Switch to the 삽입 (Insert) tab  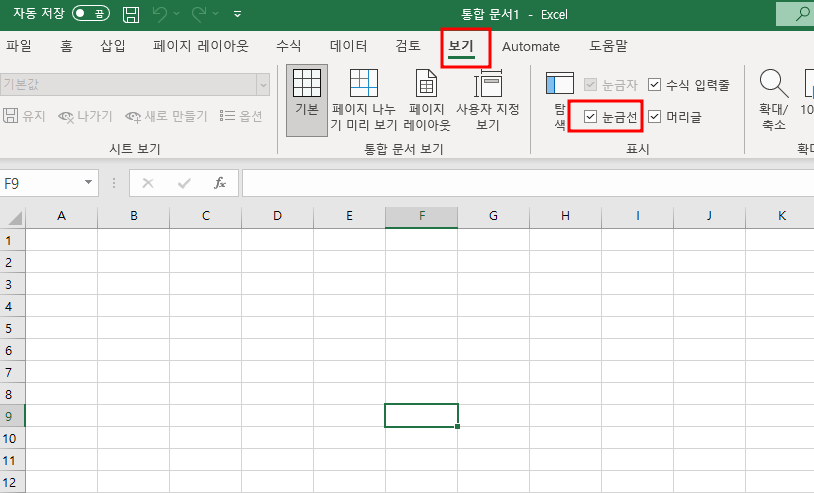coord(113,46)
